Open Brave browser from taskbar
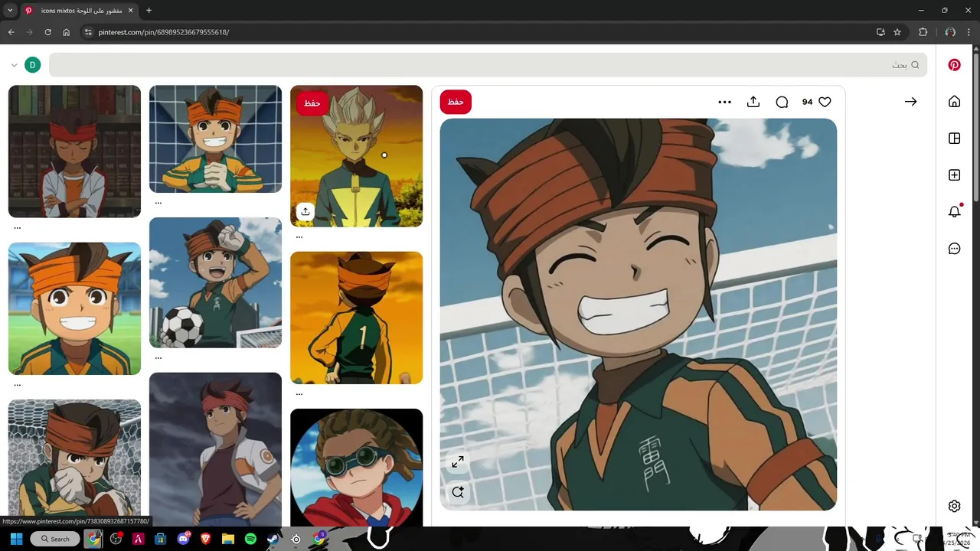This screenshot has height=551, width=980. click(205, 539)
